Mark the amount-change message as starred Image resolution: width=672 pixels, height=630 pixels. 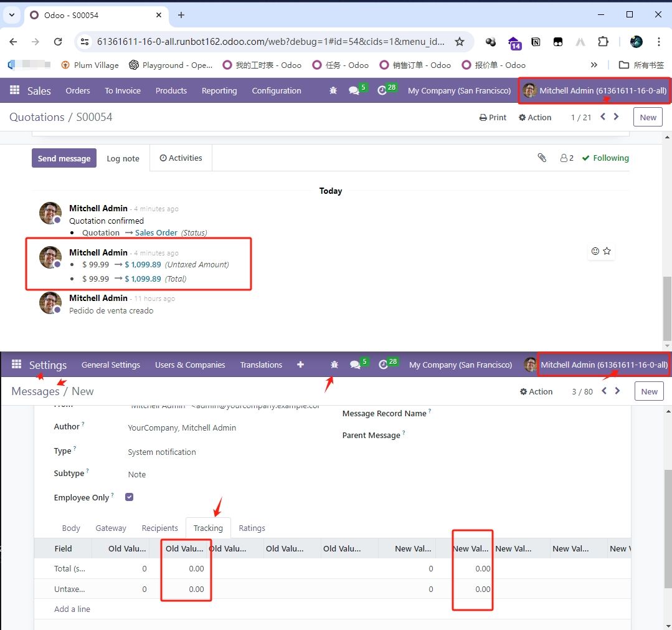pos(607,251)
